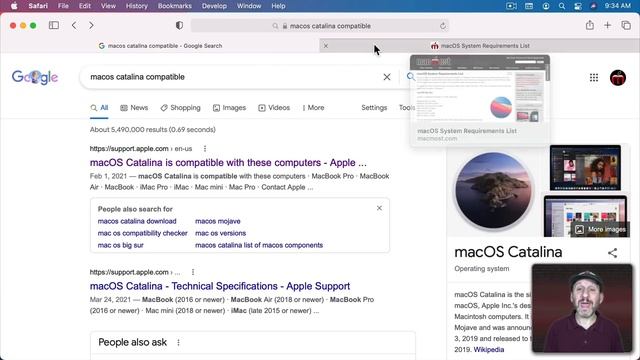Click the Safari address bar
This screenshot has height=360, width=640.
click(x=320, y=26)
